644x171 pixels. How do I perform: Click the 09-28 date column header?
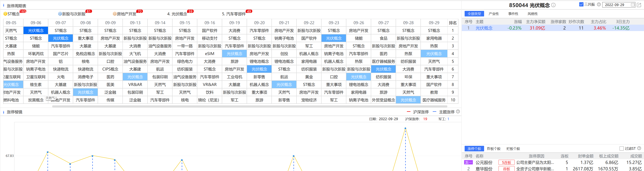tap(408, 23)
